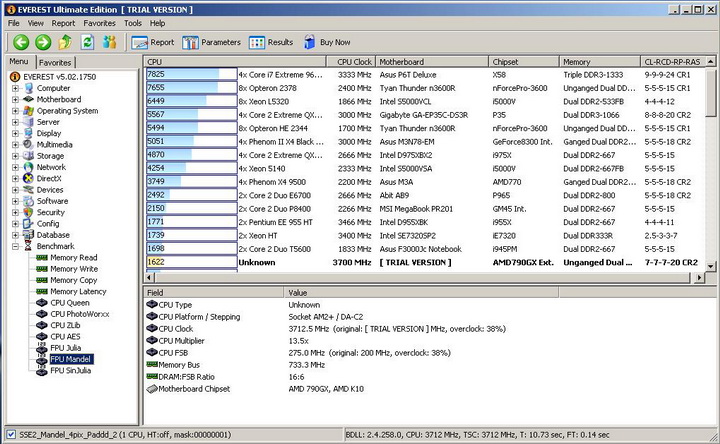Open the View menu

point(35,23)
